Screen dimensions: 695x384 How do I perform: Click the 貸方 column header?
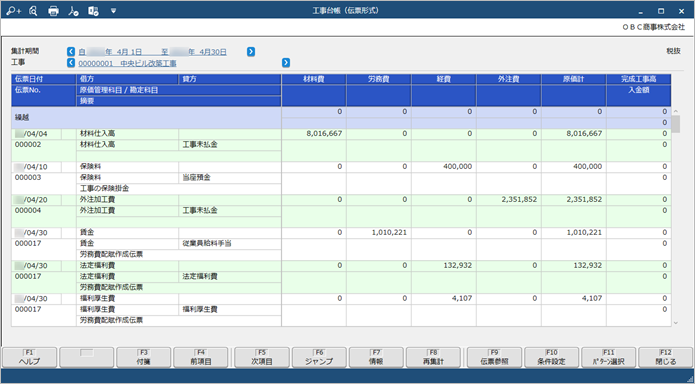point(230,79)
